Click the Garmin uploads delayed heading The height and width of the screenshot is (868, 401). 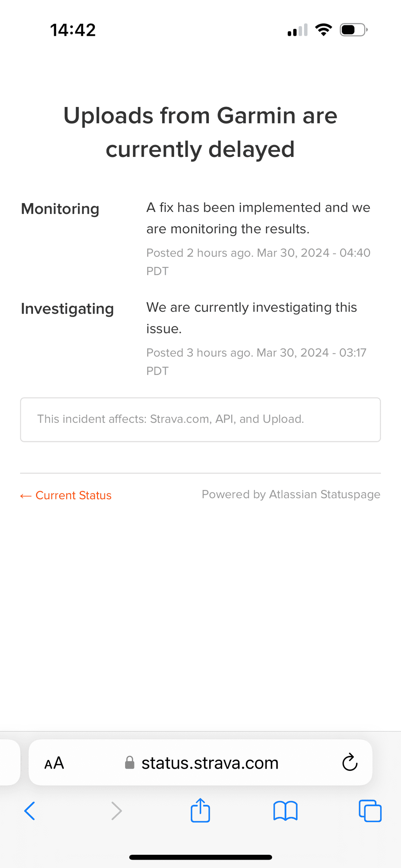click(x=200, y=132)
